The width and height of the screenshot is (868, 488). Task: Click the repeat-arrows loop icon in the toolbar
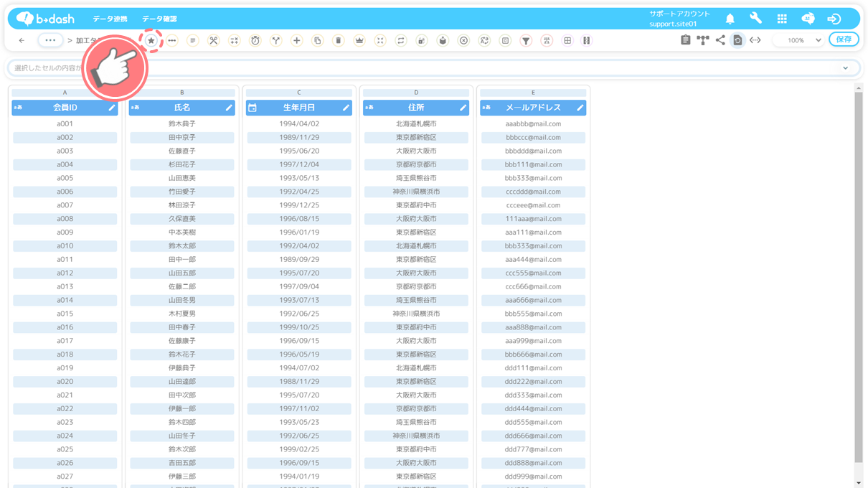click(x=400, y=41)
